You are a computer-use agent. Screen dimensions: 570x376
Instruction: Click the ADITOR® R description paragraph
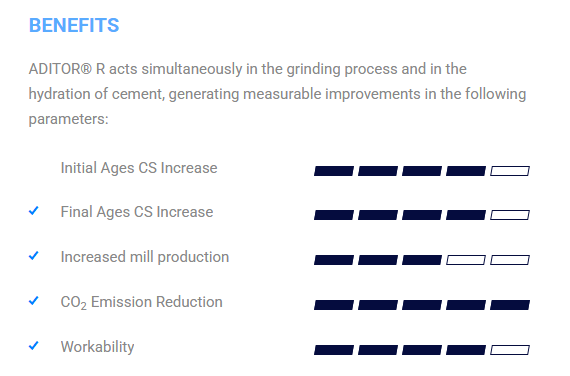pos(277,94)
